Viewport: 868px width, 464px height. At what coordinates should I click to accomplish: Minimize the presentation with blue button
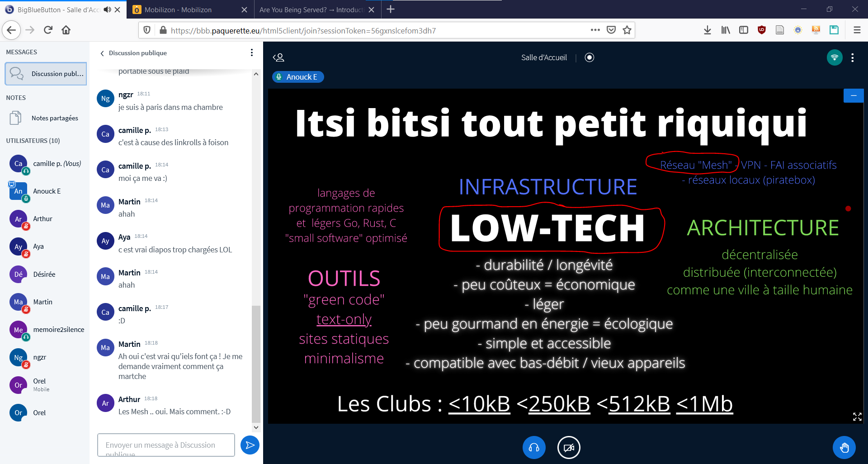point(853,95)
